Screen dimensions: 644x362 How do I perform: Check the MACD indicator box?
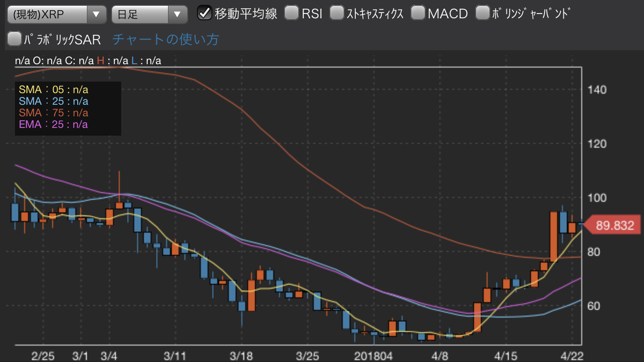pyautogui.click(x=418, y=13)
